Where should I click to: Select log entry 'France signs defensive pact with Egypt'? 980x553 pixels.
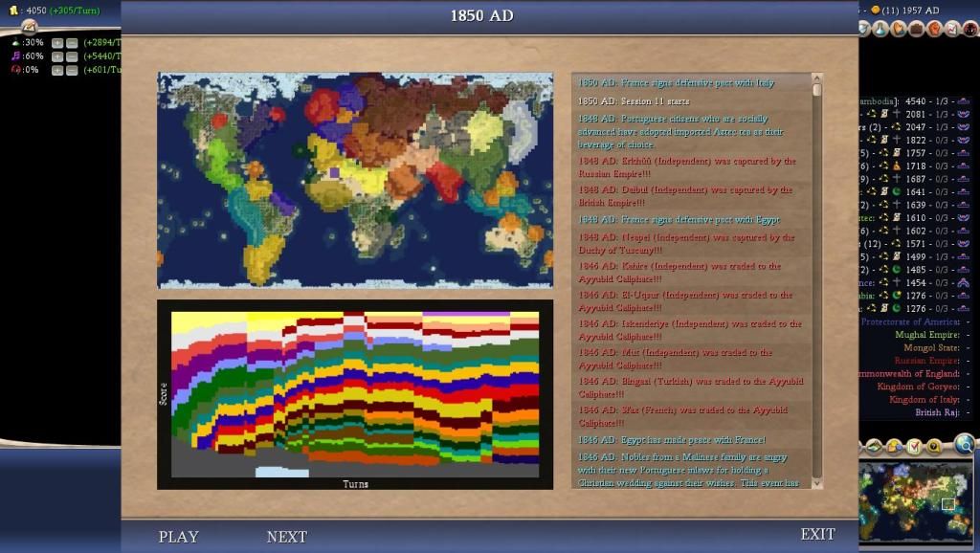pyautogui.click(x=691, y=219)
